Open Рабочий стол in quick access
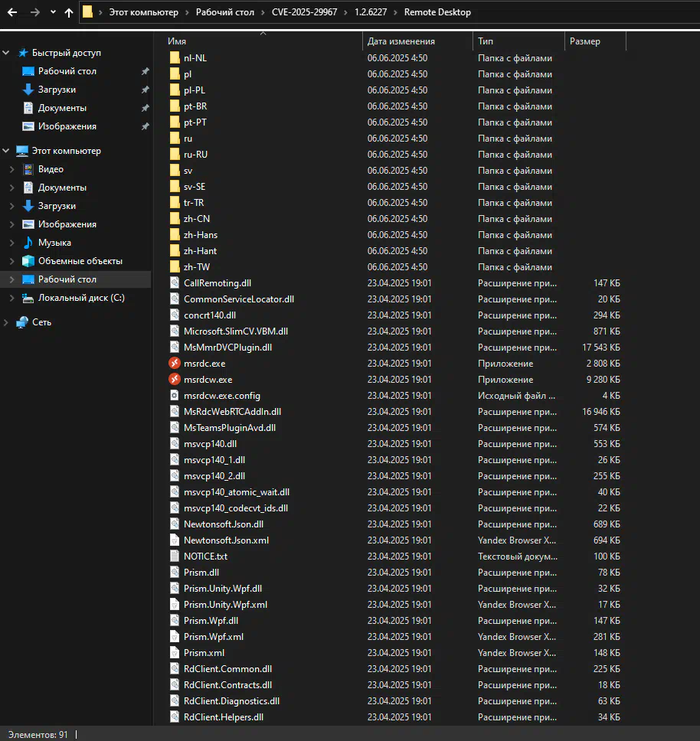This screenshot has height=741, width=700. click(67, 71)
